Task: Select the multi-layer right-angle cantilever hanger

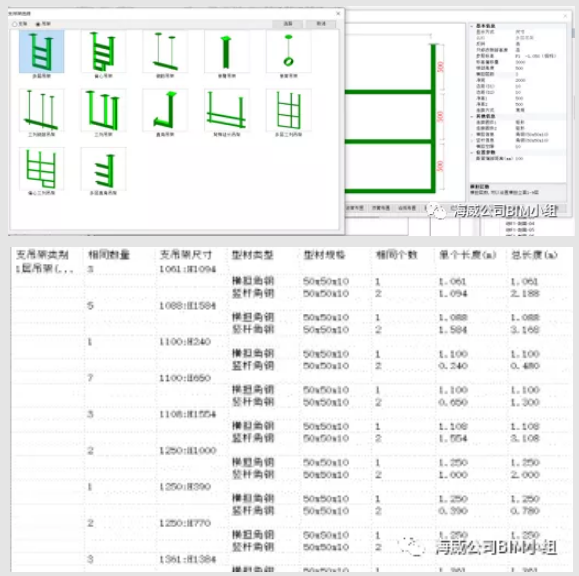Action: (103, 169)
